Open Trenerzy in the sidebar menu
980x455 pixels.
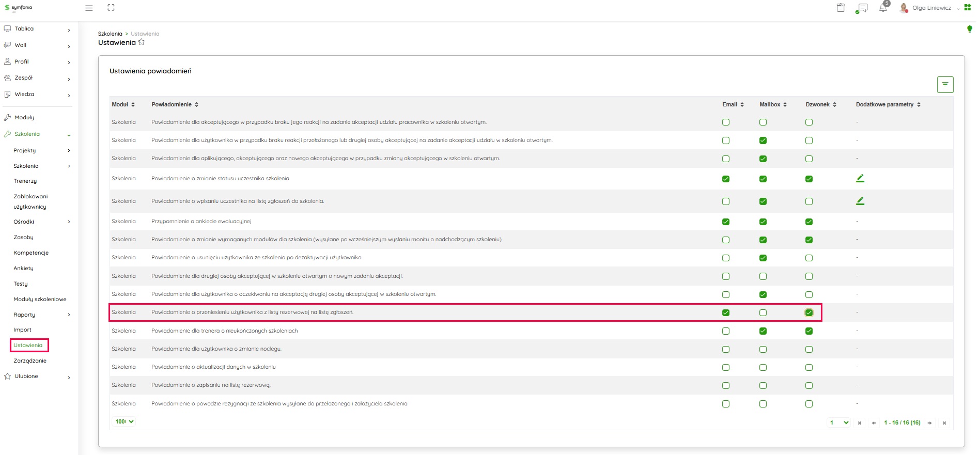25,181
